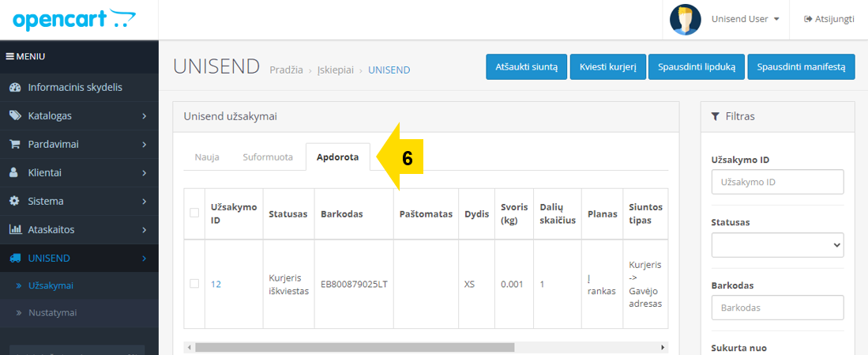Open Informacinis skydelis dashboard icon
Viewport: 868px width, 355px height.
[15, 88]
